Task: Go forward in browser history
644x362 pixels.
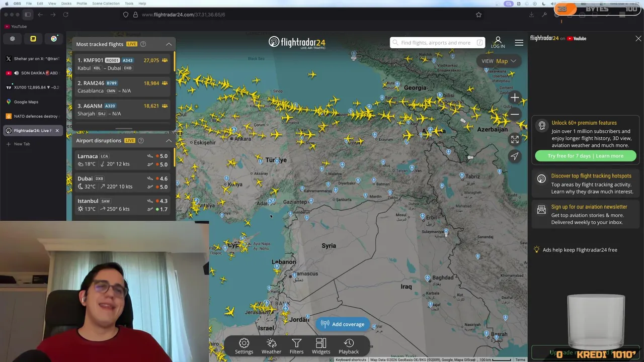Action: point(53,15)
